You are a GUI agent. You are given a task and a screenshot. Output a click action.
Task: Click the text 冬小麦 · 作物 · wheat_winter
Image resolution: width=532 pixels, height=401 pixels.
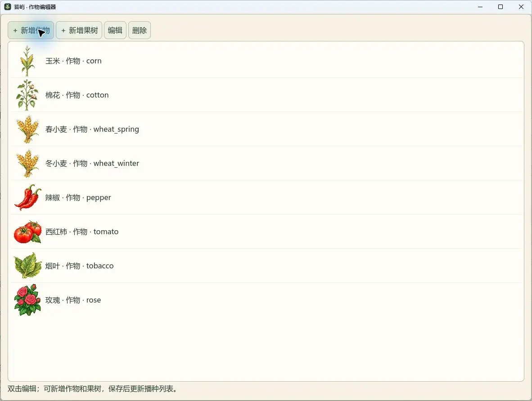pos(92,163)
